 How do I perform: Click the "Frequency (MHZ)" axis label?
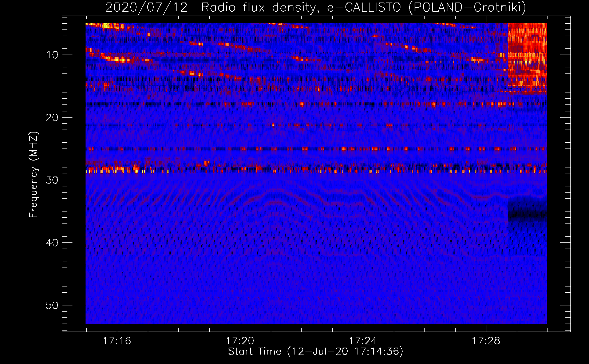(x=33, y=175)
